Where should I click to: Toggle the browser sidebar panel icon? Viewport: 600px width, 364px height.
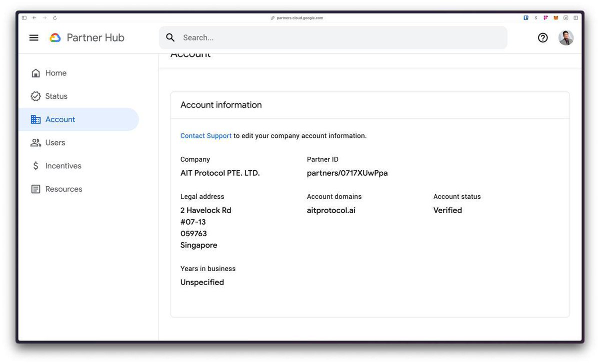click(x=575, y=17)
